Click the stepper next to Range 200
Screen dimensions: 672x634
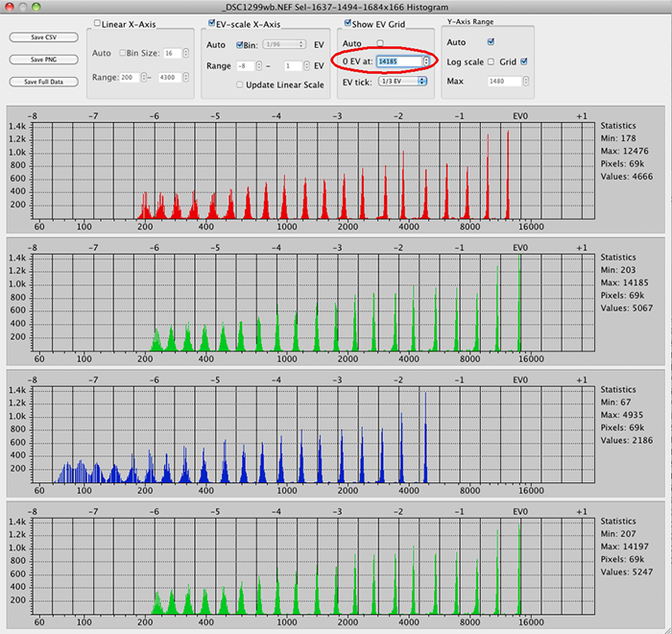pos(144,78)
